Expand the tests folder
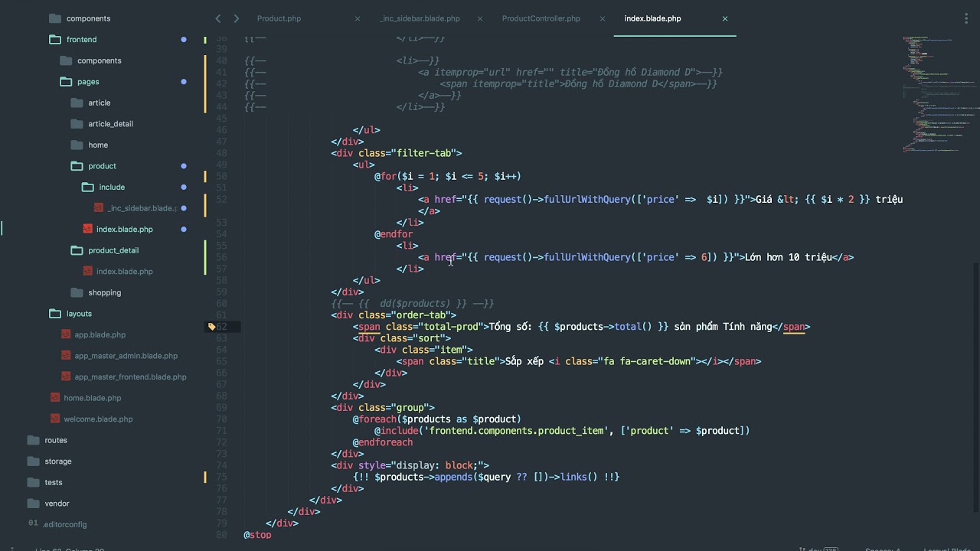Viewport: 980px width, 551px height. point(34,482)
